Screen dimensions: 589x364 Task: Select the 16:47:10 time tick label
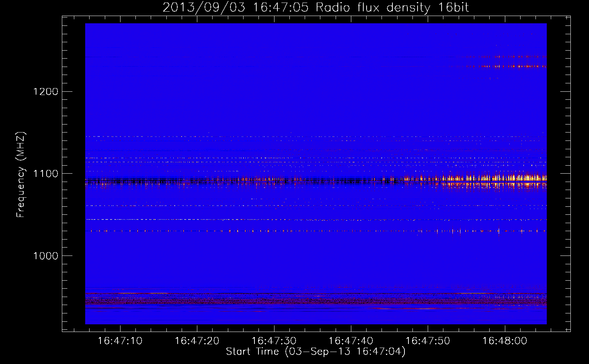click(120, 341)
